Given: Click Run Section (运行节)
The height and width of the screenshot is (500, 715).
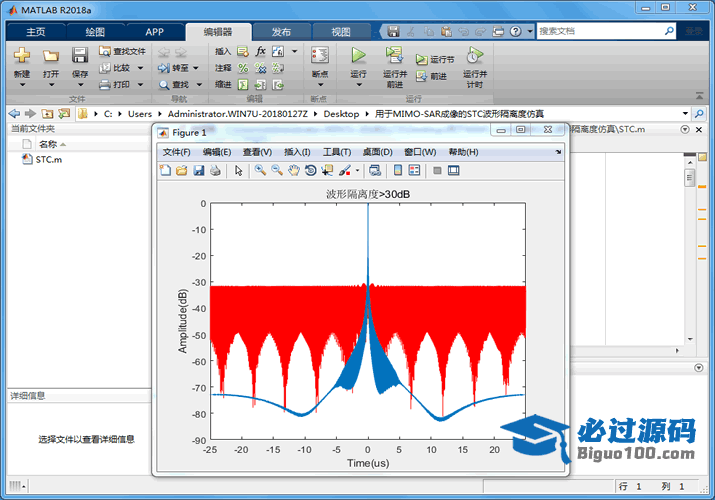Looking at the screenshot, I should click(435, 59).
